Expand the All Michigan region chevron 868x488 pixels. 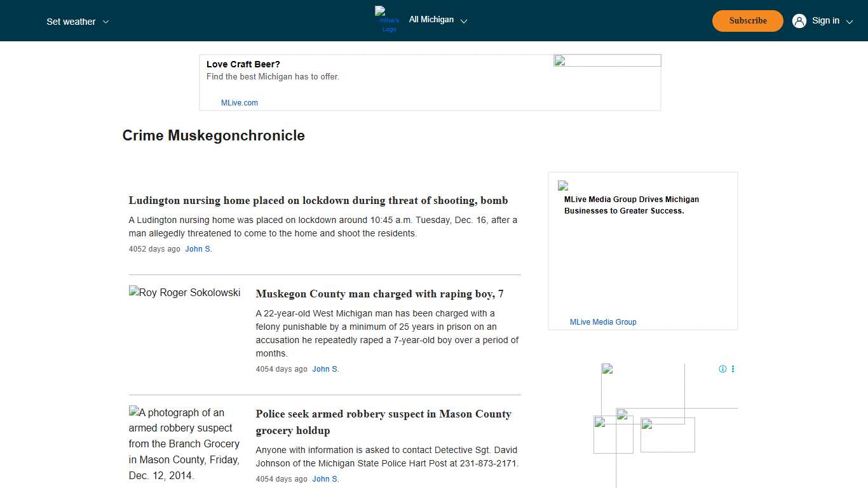(x=464, y=21)
